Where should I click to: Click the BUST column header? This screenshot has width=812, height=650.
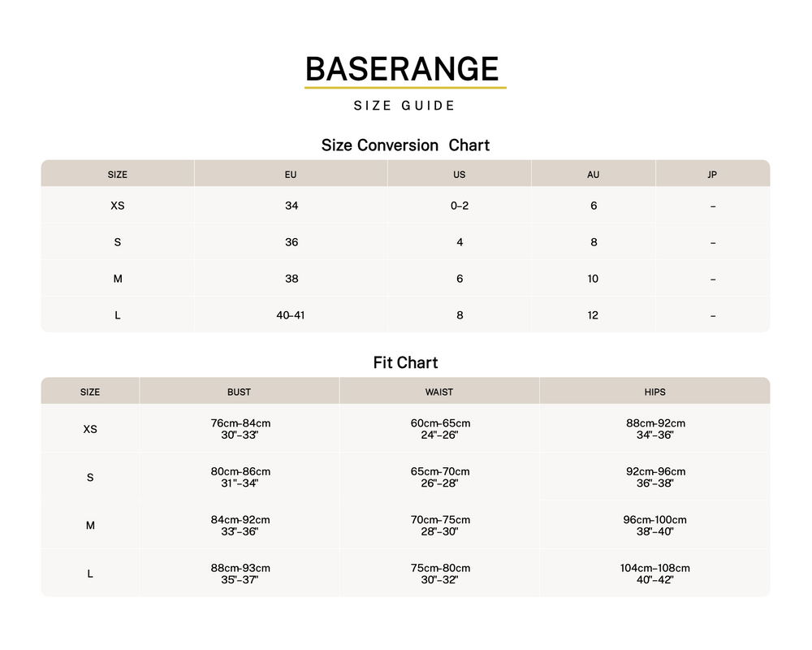tap(240, 392)
